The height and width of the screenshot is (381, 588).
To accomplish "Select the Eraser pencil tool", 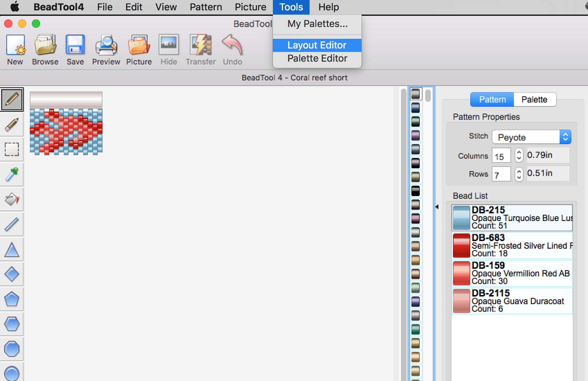I will [x=12, y=125].
